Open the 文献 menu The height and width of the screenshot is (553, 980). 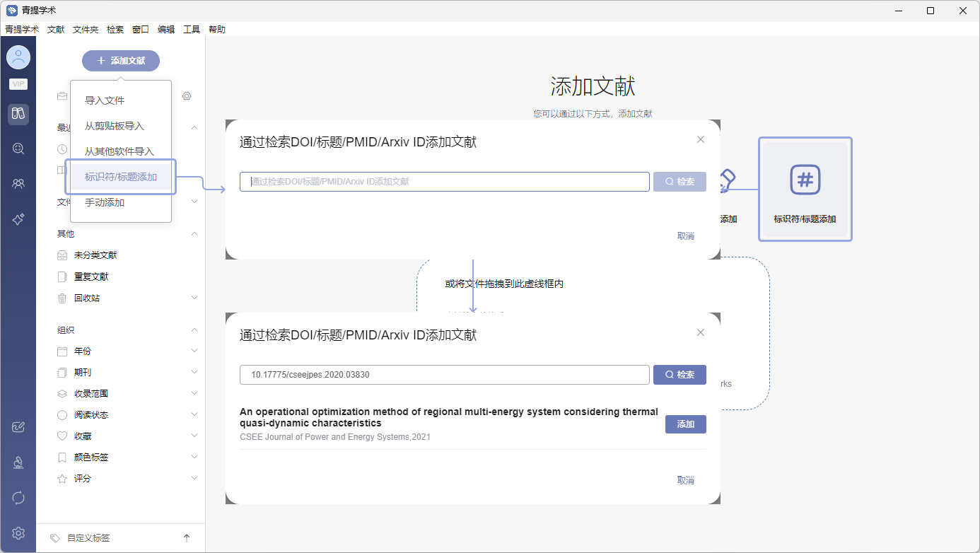pyautogui.click(x=56, y=29)
